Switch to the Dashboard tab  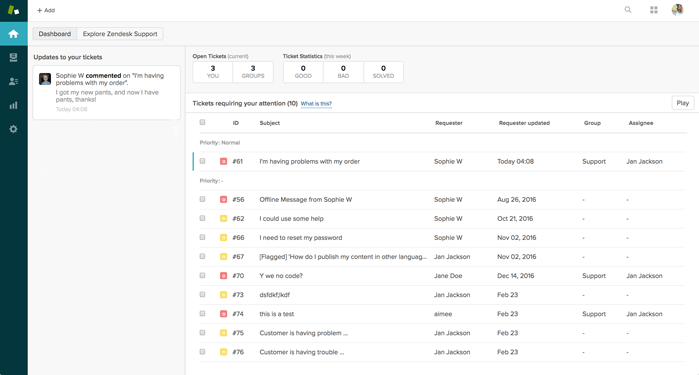point(54,34)
